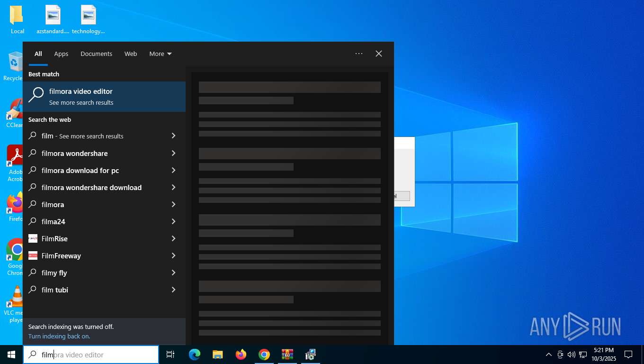
Task: Select the 'FilmRise' suggestion text
Action: coord(54,238)
